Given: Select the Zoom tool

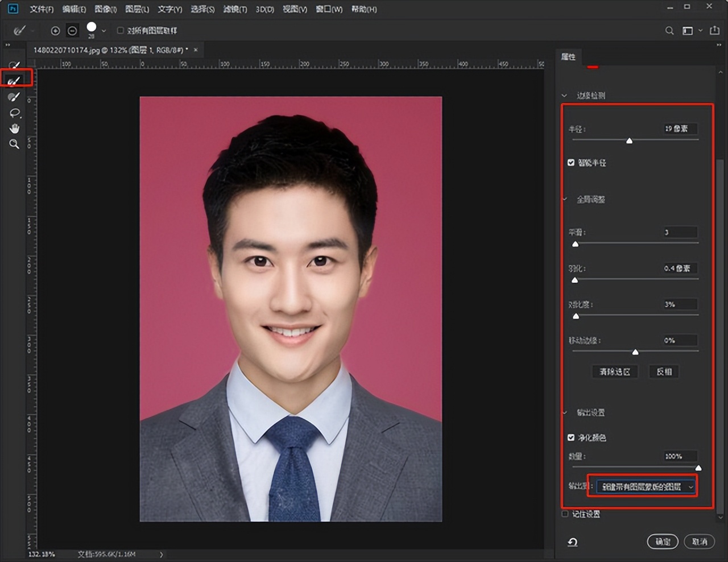Looking at the screenshot, I should click(x=14, y=144).
